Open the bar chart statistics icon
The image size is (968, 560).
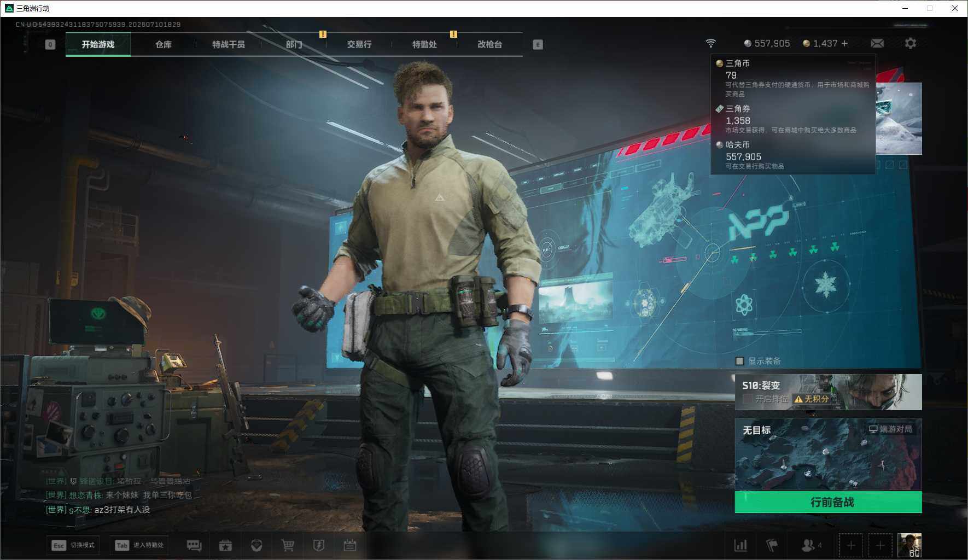coord(740,545)
